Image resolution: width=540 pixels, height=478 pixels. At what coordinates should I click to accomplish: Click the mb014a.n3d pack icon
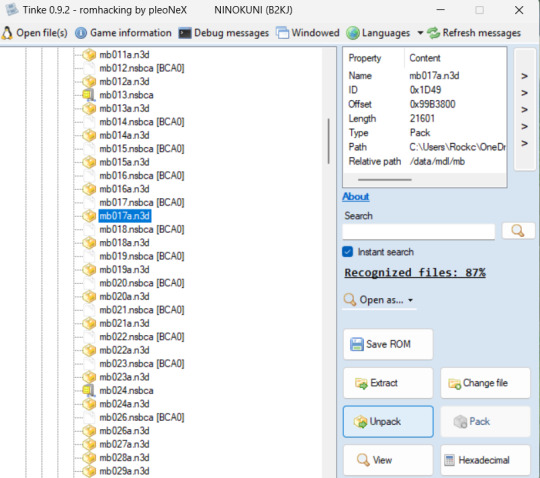89,135
